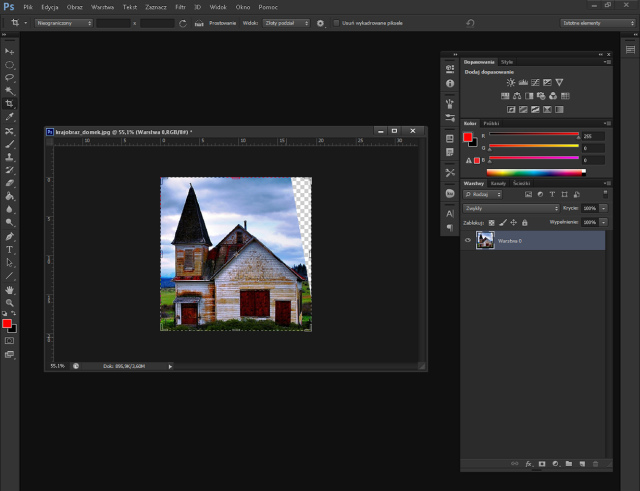Click the R value field showing 255
The image size is (640, 491).
593,136
